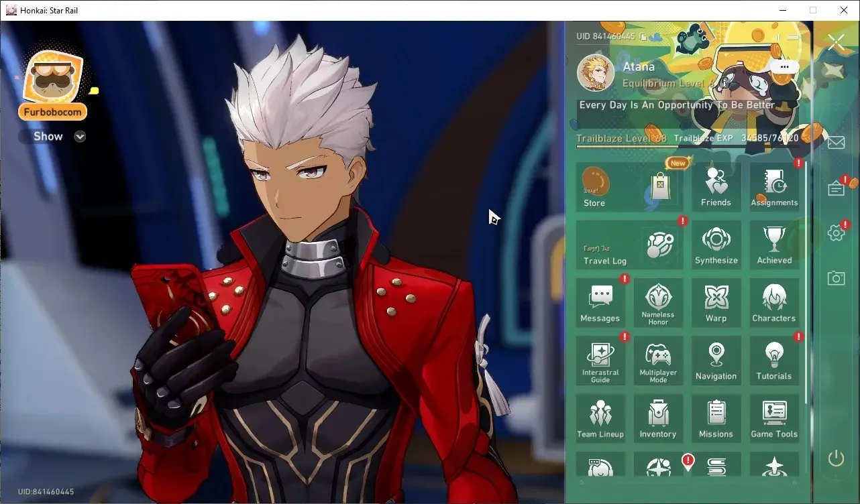The image size is (860, 504).
Task: Open the Missions list
Action: coord(716,419)
